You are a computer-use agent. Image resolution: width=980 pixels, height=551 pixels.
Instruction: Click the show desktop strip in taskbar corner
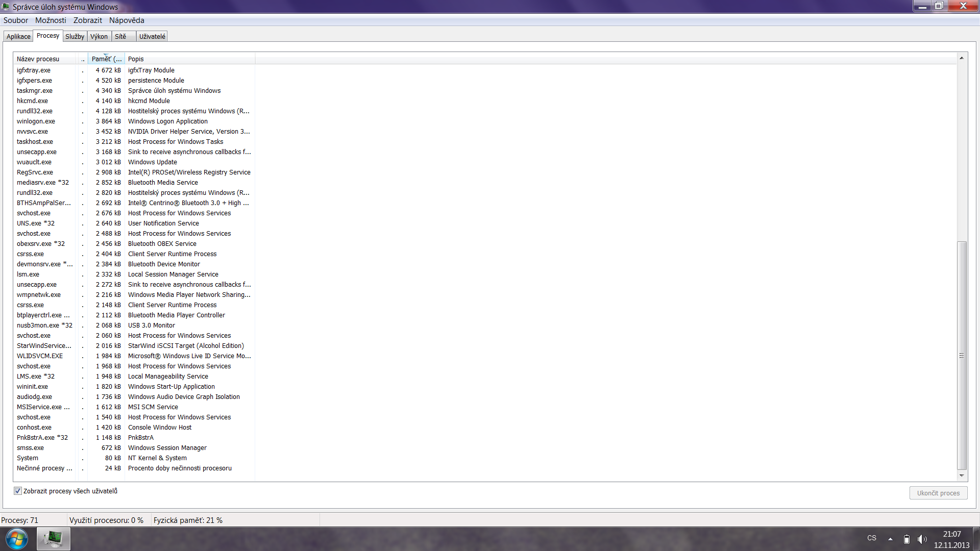[x=976, y=539]
